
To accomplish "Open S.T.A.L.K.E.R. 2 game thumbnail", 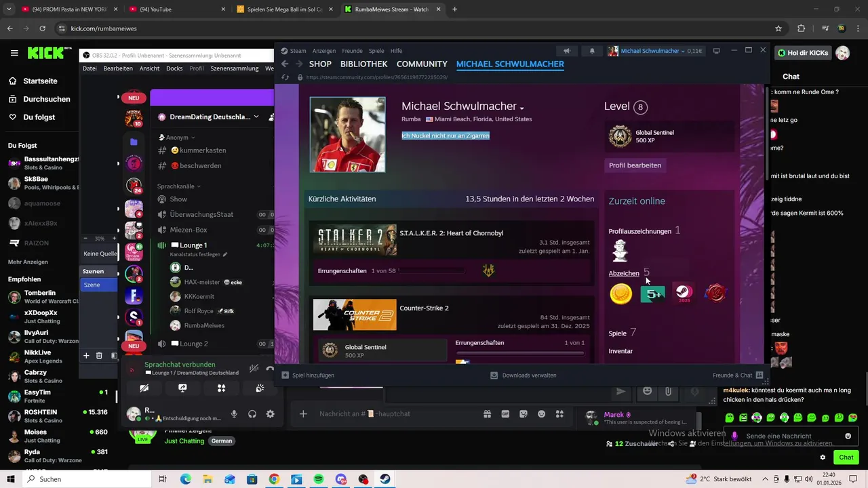I will click(x=355, y=240).
